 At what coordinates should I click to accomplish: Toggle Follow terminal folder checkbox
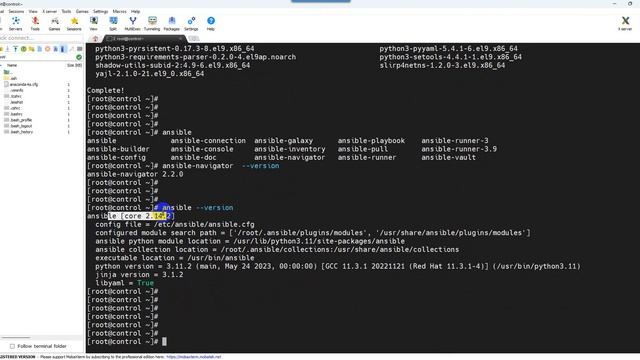coord(12,346)
